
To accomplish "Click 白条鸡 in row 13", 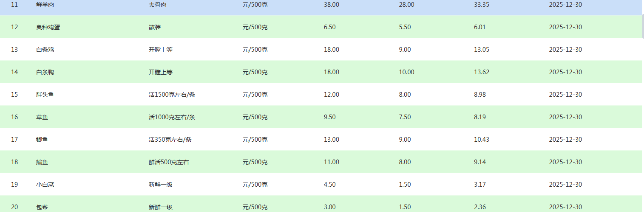I will click(45, 50).
